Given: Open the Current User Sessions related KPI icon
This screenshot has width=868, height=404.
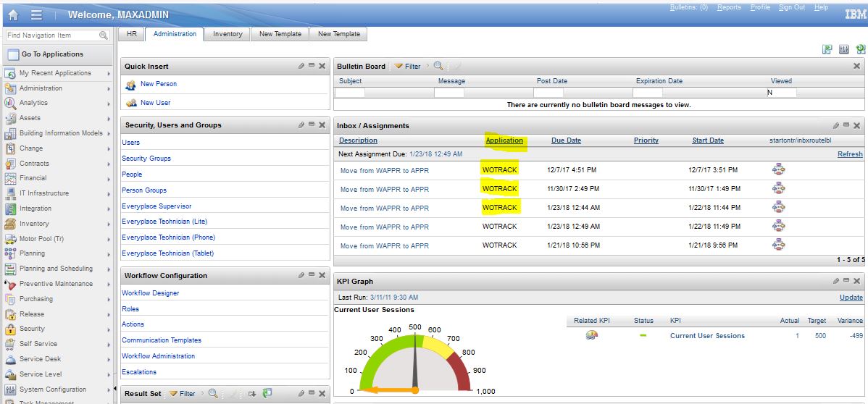Looking at the screenshot, I should (591, 335).
